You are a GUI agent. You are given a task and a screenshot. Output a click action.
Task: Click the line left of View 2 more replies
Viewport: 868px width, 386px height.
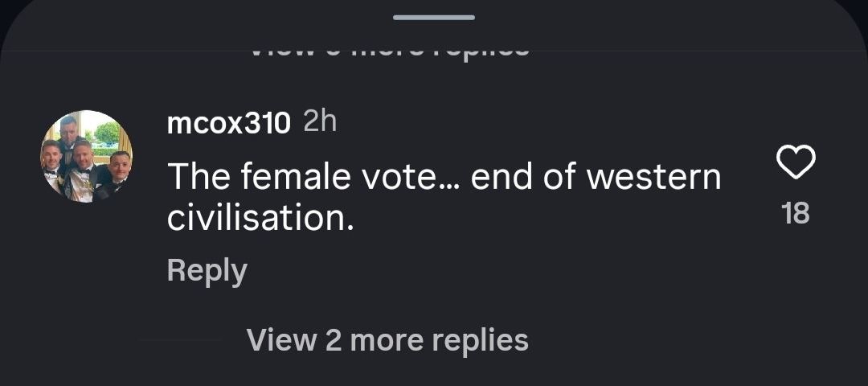coord(181,340)
